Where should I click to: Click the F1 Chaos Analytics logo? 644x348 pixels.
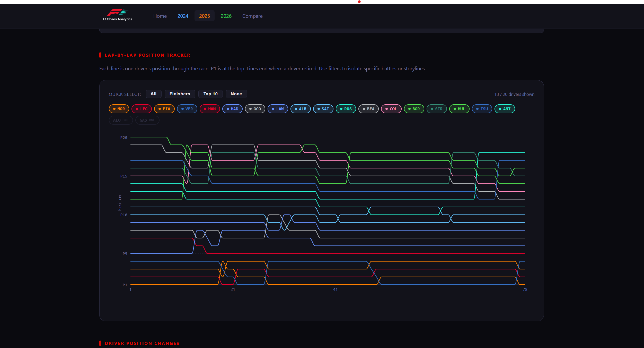tap(117, 15)
